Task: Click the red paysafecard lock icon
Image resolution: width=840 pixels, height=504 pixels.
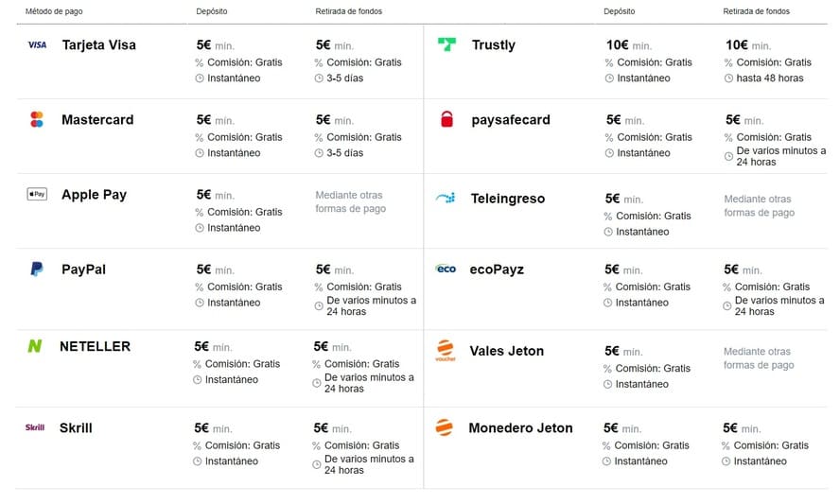Action: (x=446, y=119)
